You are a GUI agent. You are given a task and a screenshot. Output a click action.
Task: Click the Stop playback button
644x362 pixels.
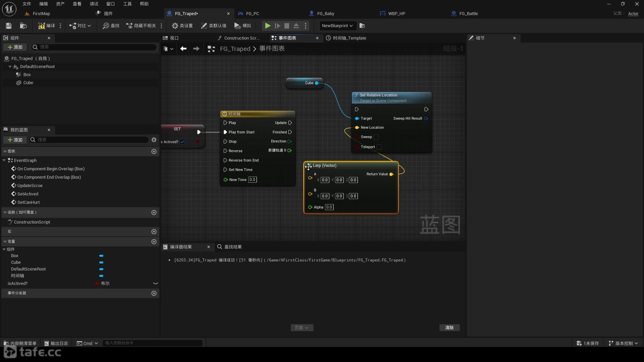pos(287,26)
